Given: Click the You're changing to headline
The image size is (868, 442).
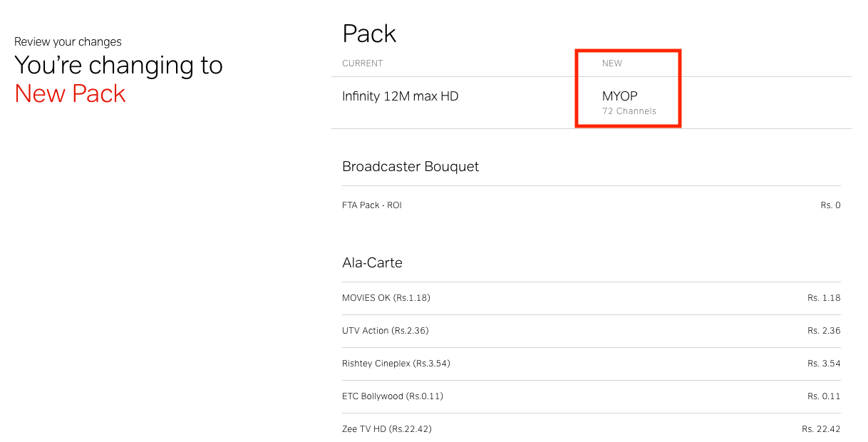Looking at the screenshot, I should (118, 66).
